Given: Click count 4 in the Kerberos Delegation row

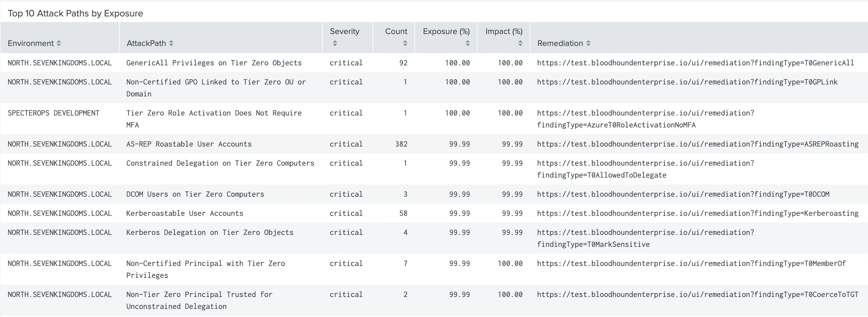Looking at the screenshot, I should (405, 232).
